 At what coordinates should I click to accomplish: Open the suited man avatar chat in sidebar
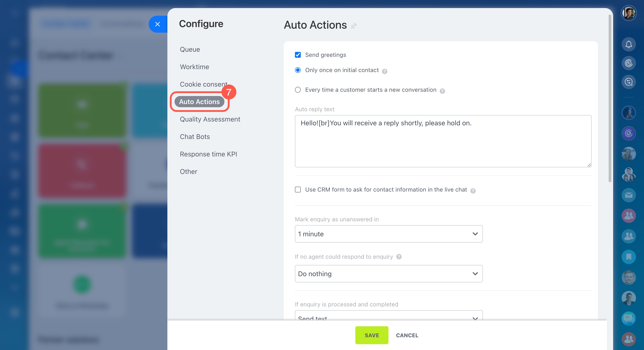[629, 298]
